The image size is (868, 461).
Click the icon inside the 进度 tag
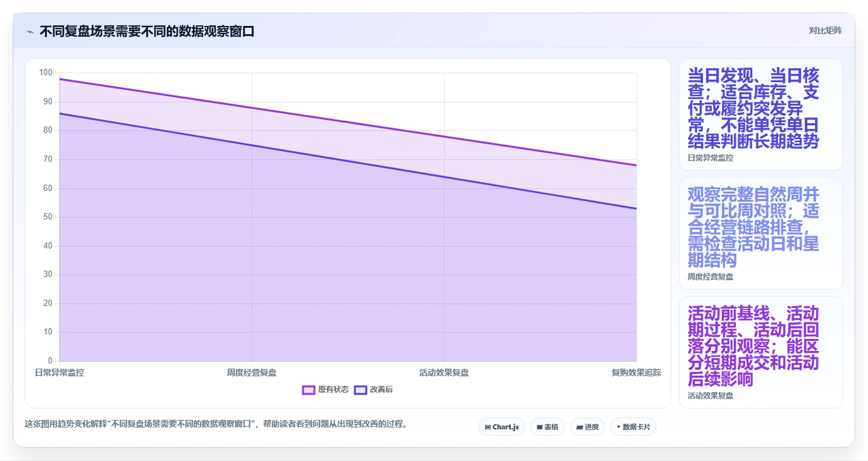coord(579,427)
